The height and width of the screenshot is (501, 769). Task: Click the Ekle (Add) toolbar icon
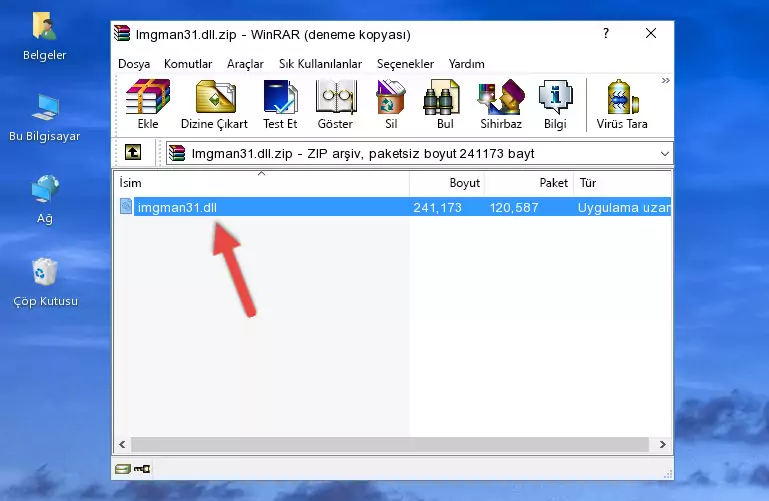(x=148, y=104)
